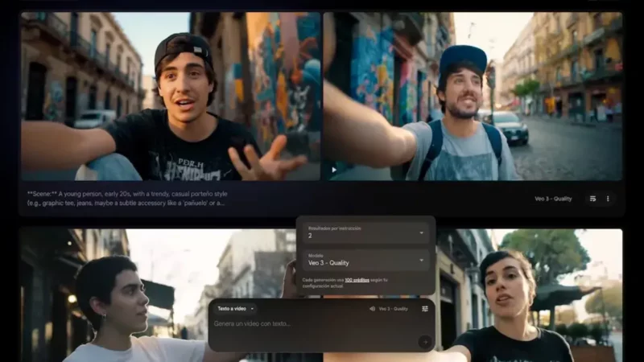The width and height of the screenshot is (644, 362).
Task: Click the speaker audio icon in prompt box
Action: click(372, 309)
